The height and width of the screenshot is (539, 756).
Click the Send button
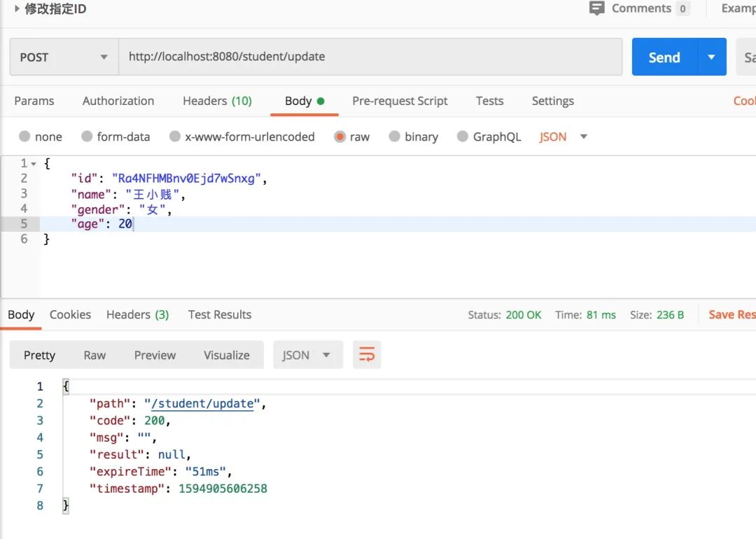tap(664, 57)
